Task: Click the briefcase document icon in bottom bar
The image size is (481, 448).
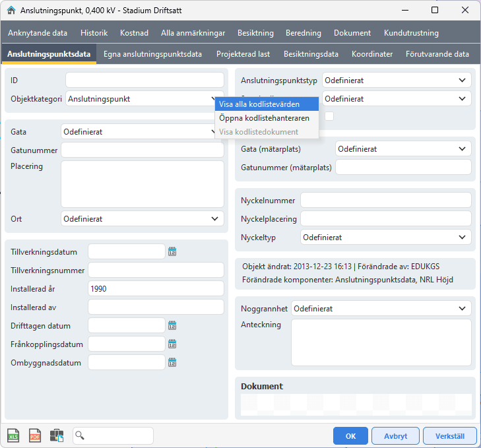Action: 56,435
